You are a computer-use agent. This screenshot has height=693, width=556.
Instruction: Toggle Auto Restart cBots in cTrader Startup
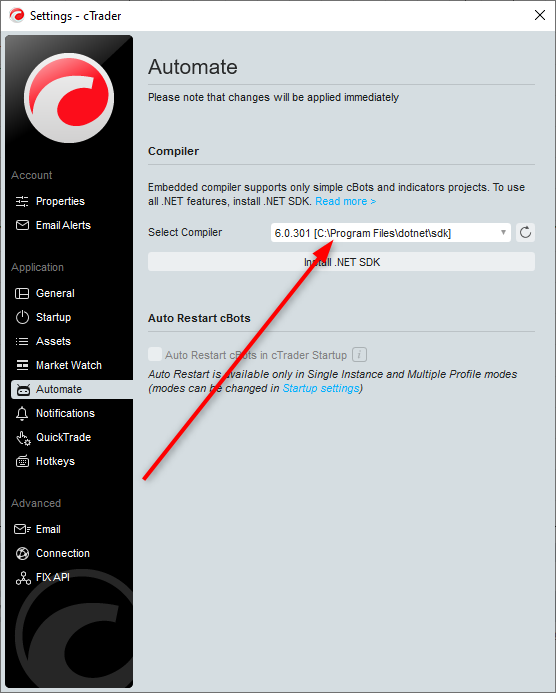[x=155, y=354]
